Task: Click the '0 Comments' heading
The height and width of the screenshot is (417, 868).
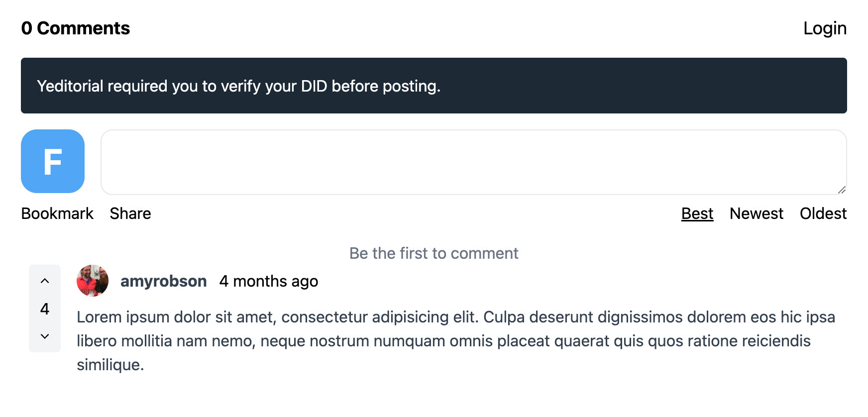Action: tap(76, 28)
